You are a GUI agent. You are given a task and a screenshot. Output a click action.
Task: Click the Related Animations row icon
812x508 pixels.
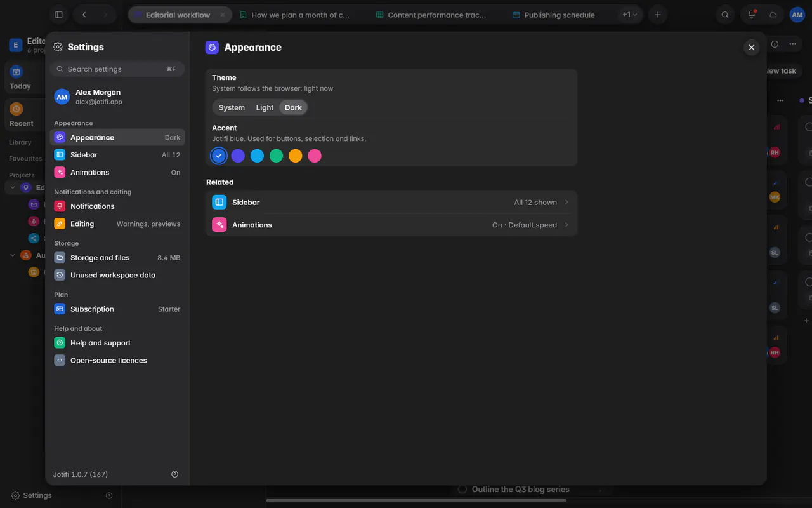coord(219,225)
